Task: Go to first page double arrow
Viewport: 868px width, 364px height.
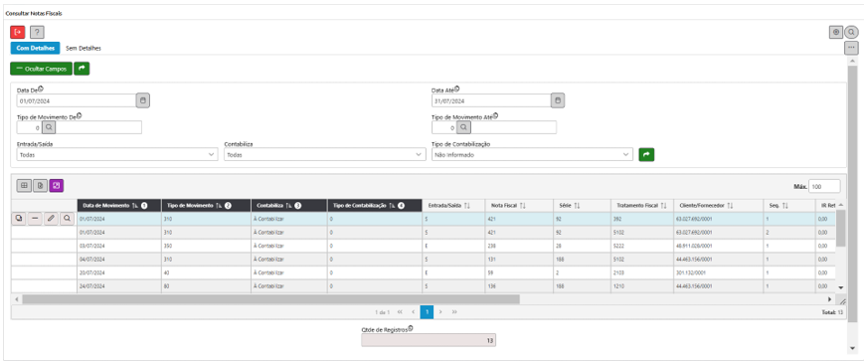Action: coord(400,312)
